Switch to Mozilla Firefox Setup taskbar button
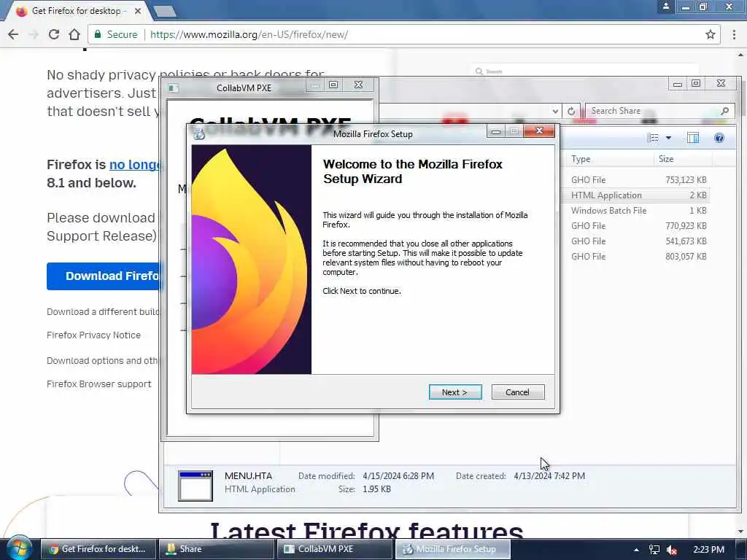 452,549
